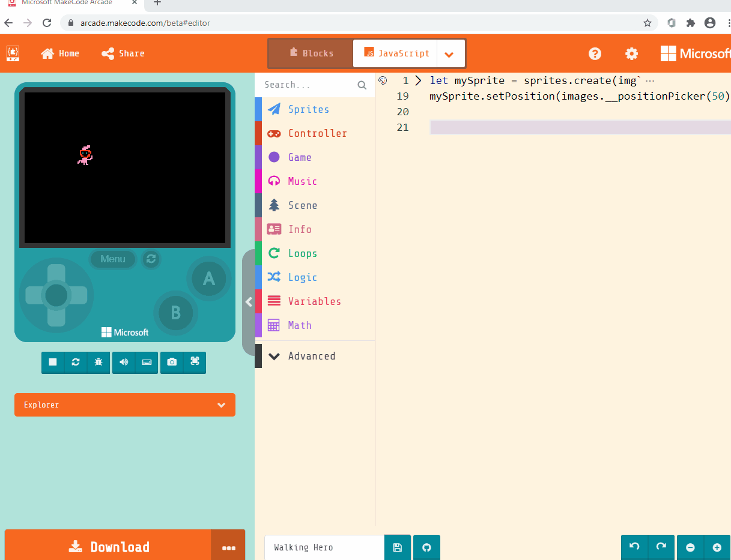This screenshot has height=560, width=731.
Task: Open the Sprites block category
Action: (315, 109)
